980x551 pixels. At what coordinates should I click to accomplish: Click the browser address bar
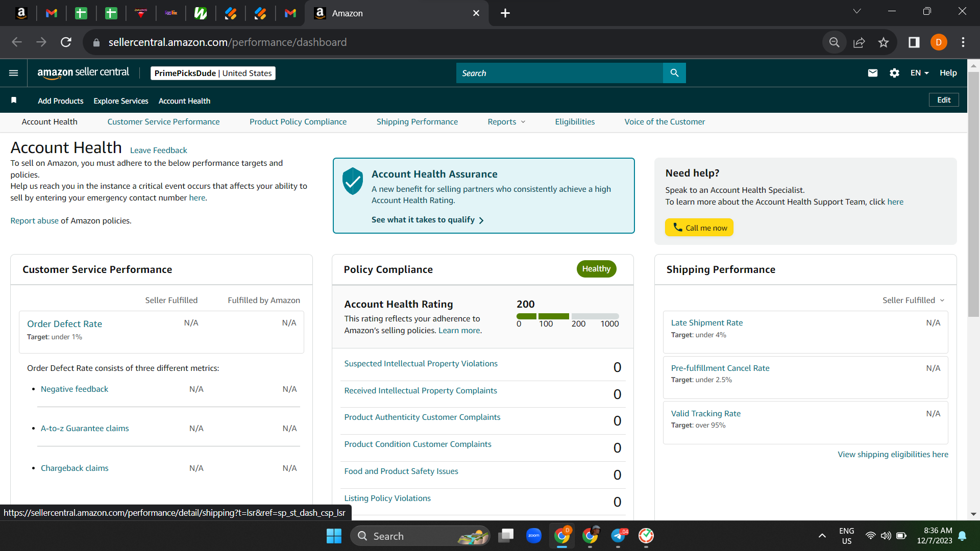point(454,42)
